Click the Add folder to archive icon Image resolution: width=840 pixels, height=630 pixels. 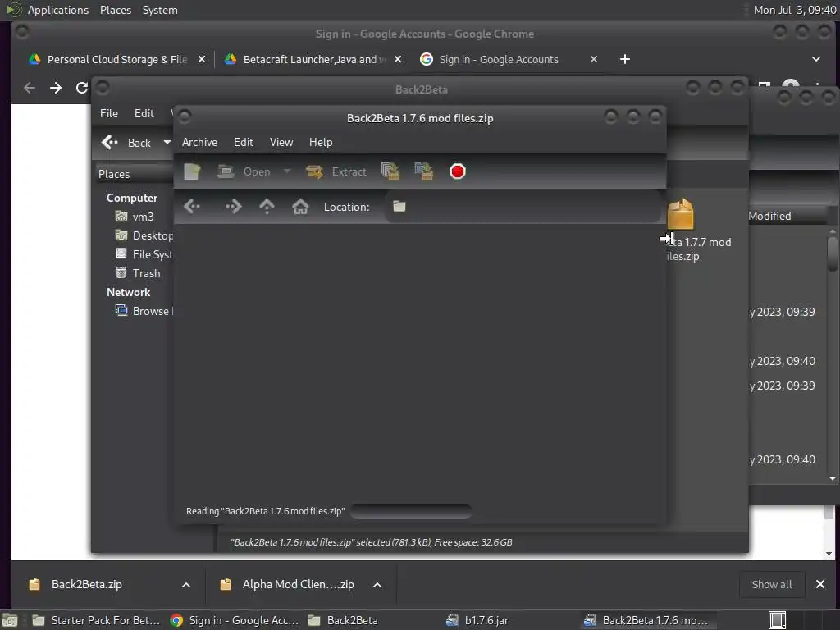point(424,171)
